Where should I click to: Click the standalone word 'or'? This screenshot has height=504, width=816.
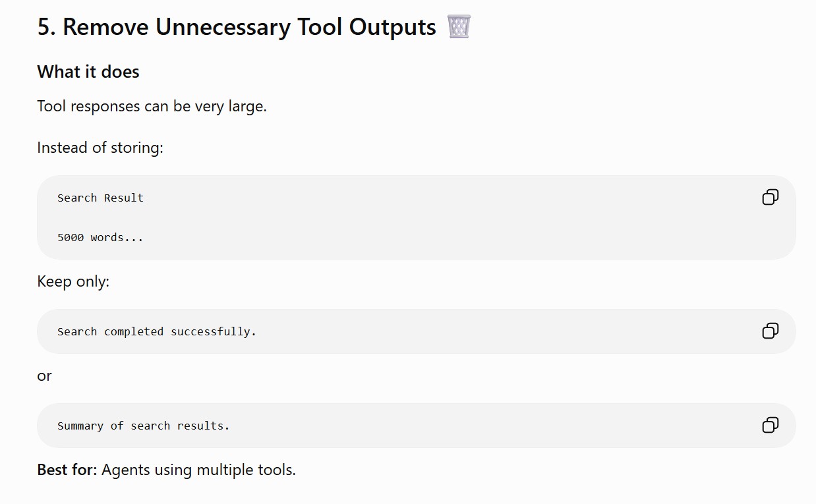45,376
